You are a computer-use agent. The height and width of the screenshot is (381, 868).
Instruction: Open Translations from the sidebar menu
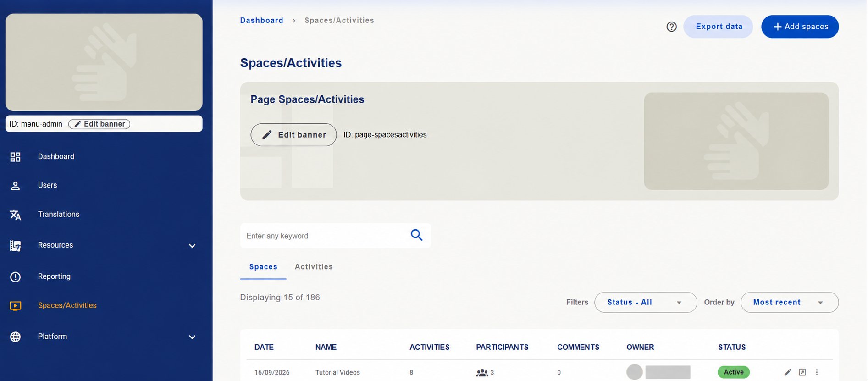59,214
